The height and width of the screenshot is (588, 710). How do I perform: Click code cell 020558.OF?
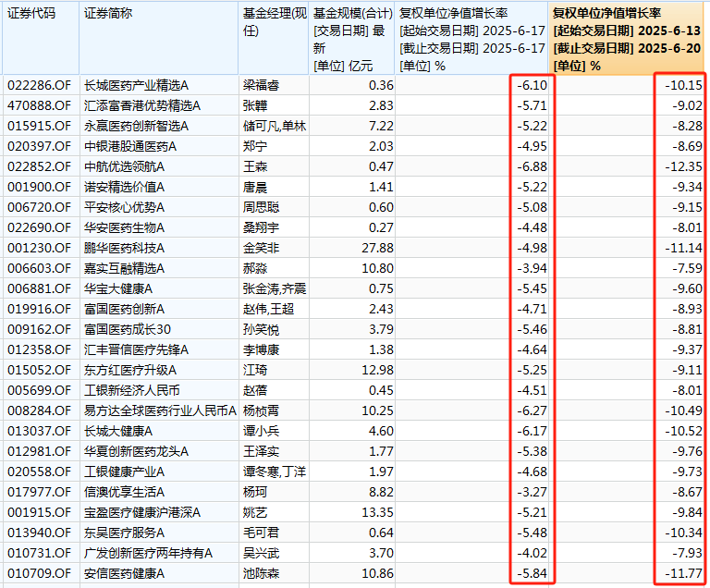(x=40, y=472)
